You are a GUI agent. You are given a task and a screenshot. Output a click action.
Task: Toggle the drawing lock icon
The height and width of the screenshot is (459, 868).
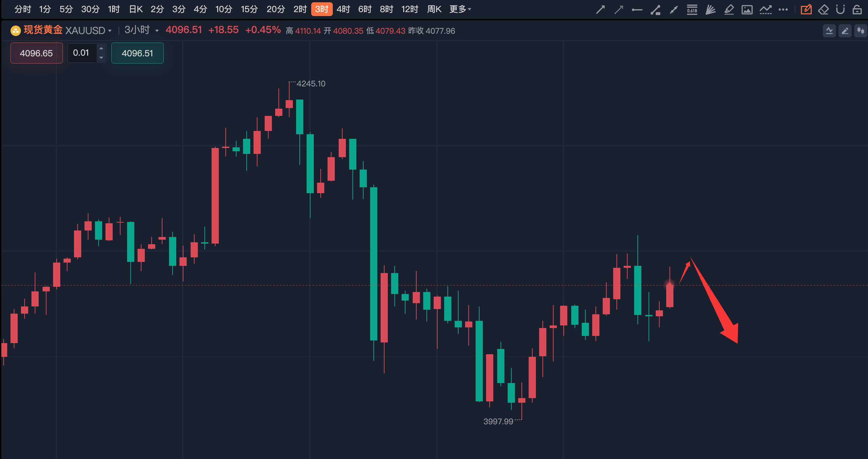pos(857,9)
